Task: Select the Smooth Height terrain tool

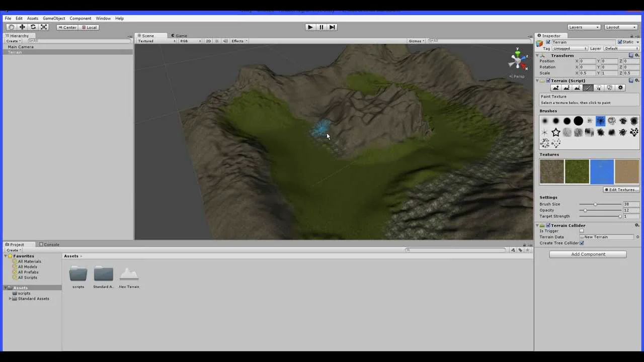Action: (x=577, y=88)
